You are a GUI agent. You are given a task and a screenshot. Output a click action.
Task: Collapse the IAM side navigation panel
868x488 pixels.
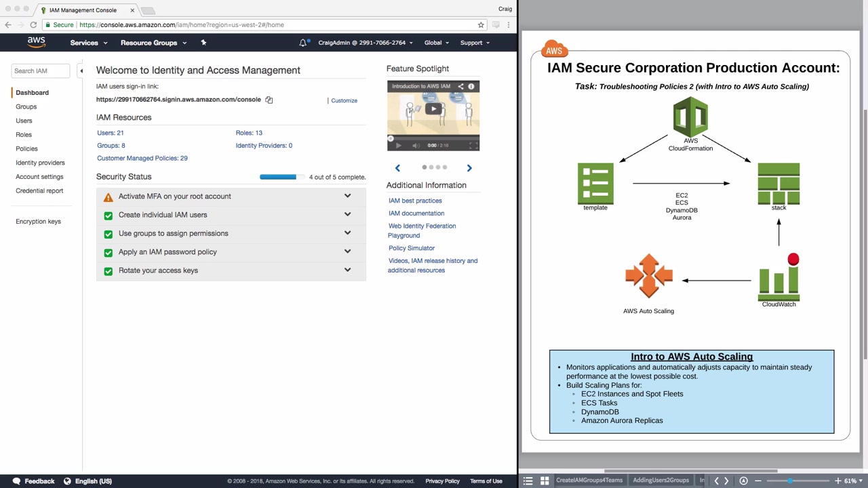(81, 70)
